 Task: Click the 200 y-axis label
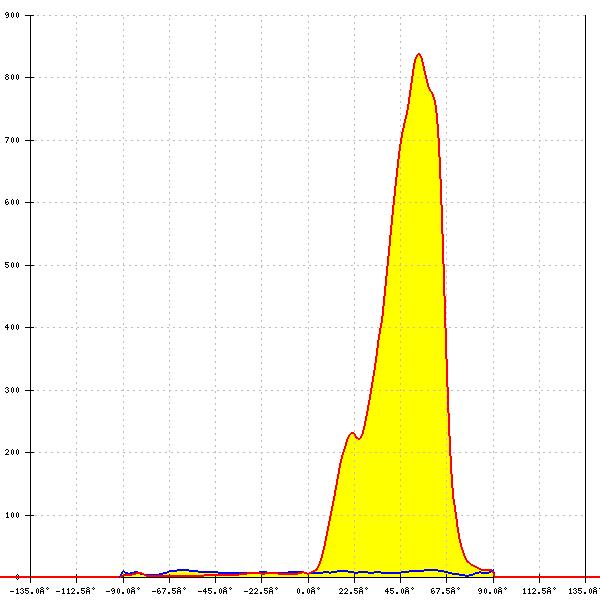click(x=12, y=452)
